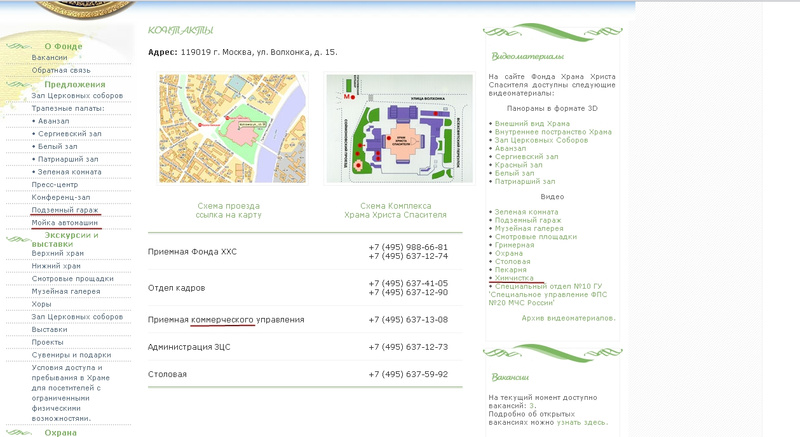Click the temple complex scheme thumbnail
Image resolution: width=800 pixels, height=437 pixels.
tap(399, 128)
